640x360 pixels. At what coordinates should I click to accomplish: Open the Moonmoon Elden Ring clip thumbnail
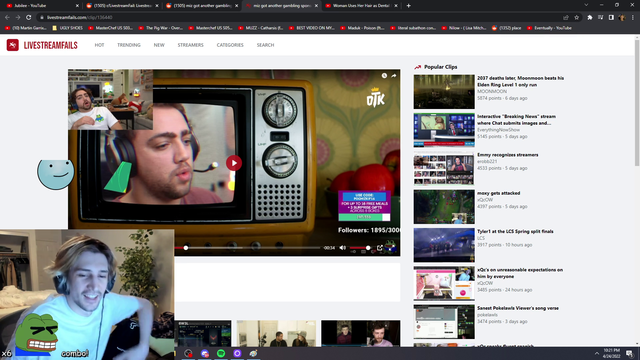(444, 91)
